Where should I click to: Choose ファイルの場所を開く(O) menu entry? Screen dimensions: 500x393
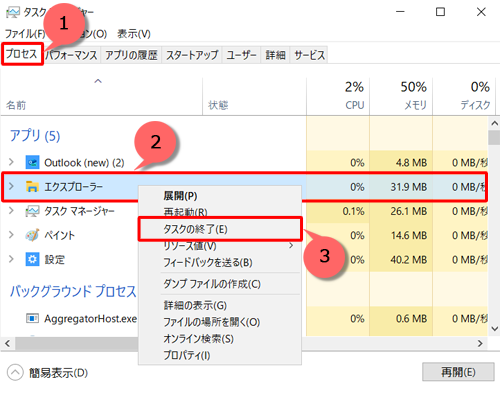pos(220,322)
